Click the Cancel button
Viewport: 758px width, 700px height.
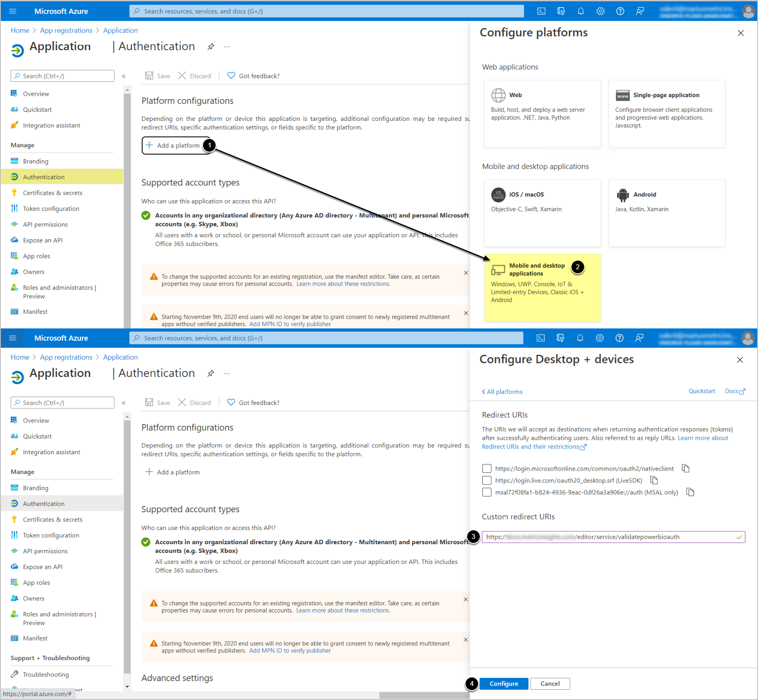point(550,684)
